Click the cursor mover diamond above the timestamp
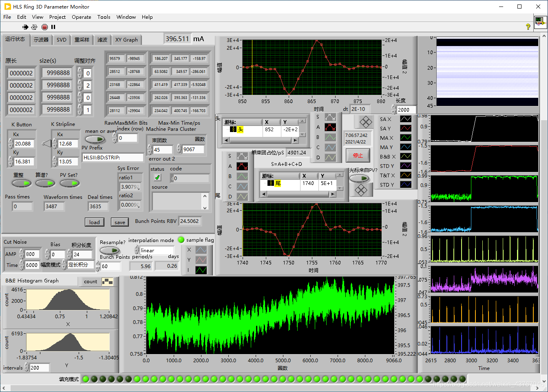The width and height of the screenshot is (548, 392). (365, 122)
